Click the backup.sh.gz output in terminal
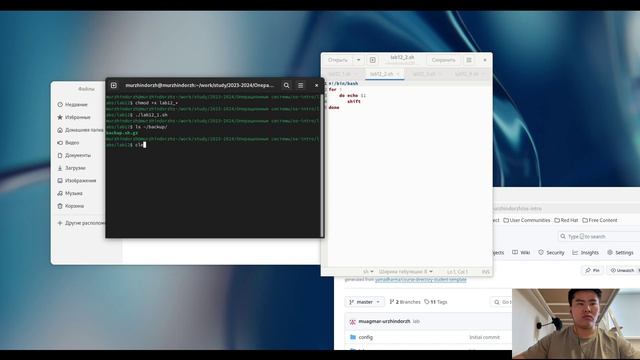Image resolution: width=640 pixels, height=360 pixels. [122, 133]
